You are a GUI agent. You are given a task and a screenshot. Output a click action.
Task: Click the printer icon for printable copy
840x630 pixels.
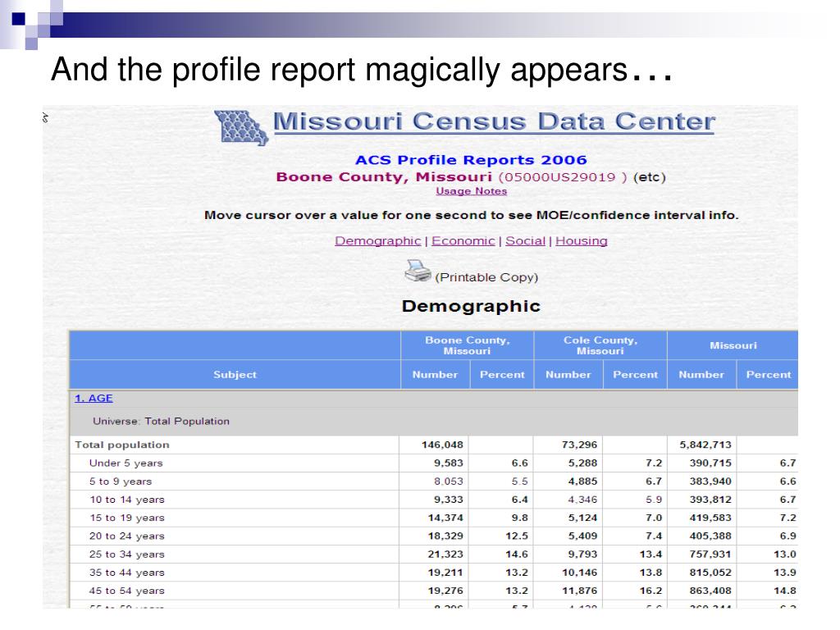418,271
